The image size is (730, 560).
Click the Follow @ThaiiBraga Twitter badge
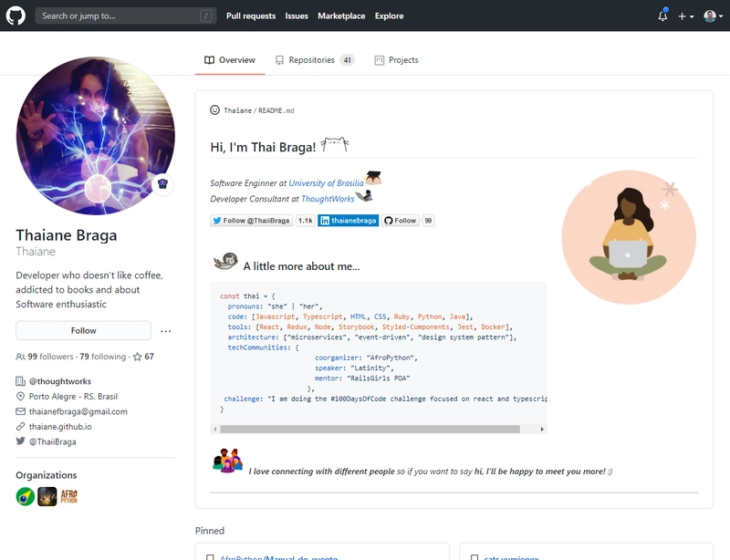click(x=252, y=221)
